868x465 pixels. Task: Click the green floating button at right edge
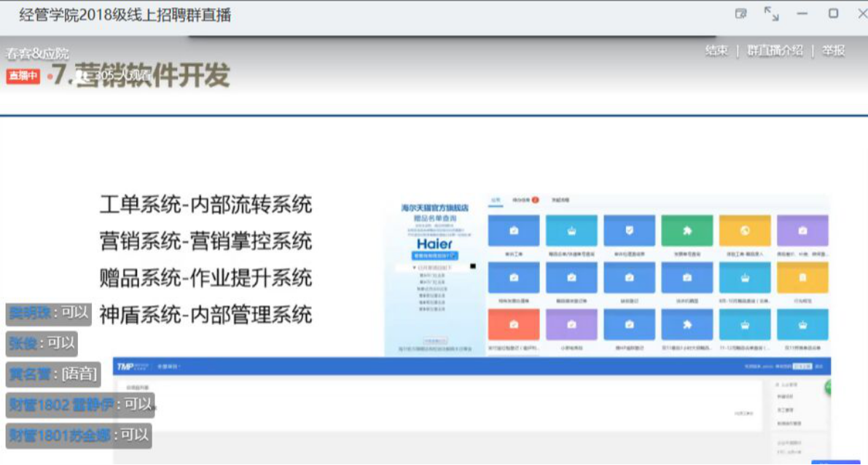coord(829,387)
